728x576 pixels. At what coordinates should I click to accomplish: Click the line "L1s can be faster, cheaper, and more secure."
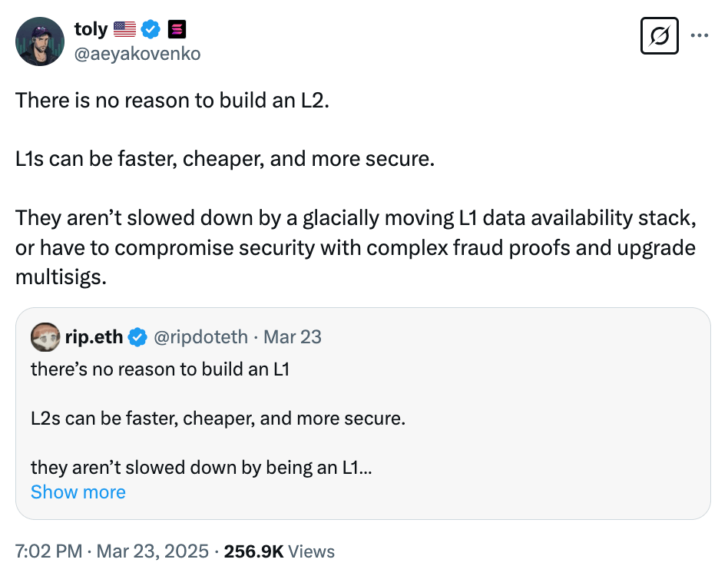point(225,160)
